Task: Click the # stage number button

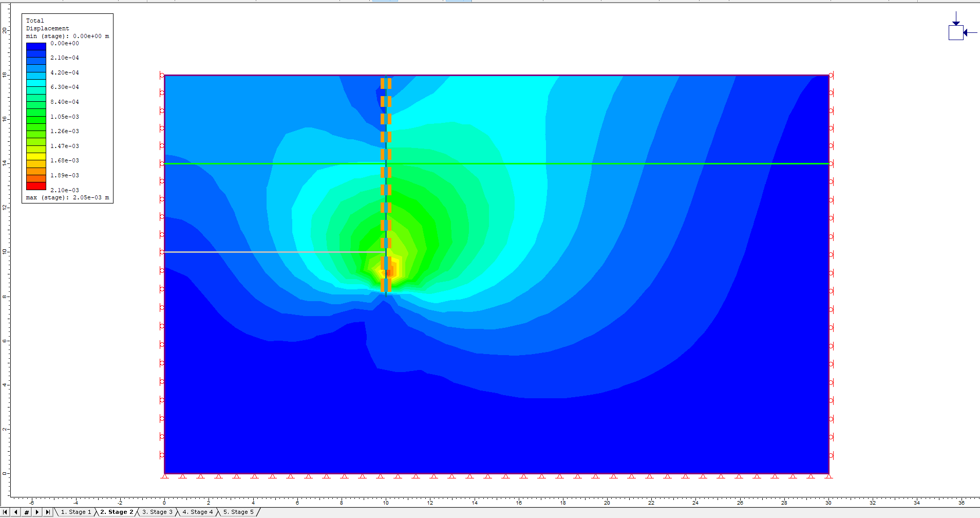Action: [x=27, y=512]
